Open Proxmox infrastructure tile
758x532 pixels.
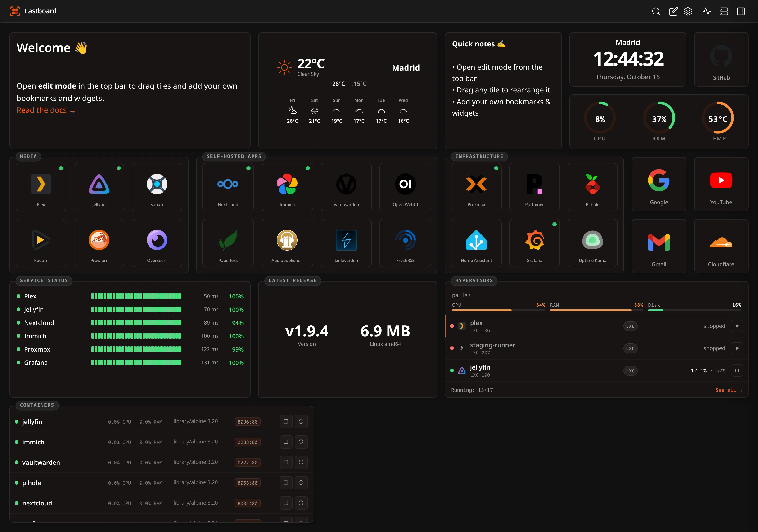(476, 187)
